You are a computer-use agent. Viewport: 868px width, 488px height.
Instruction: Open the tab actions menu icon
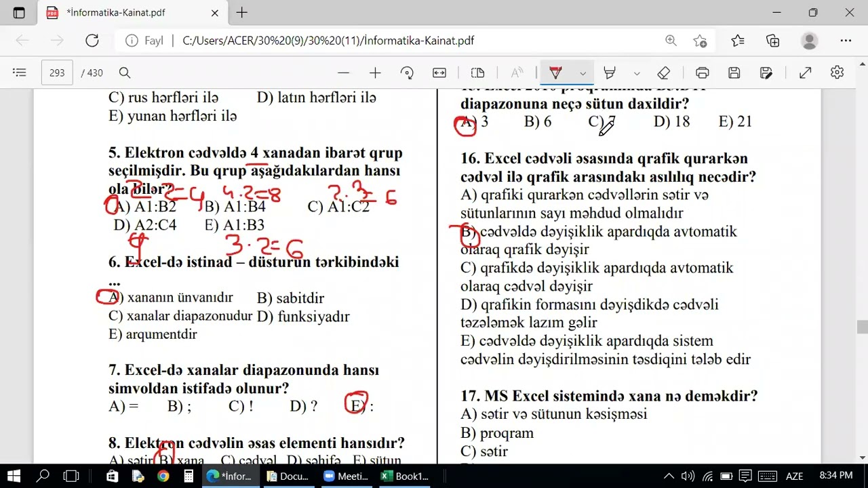click(x=19, y=12)
